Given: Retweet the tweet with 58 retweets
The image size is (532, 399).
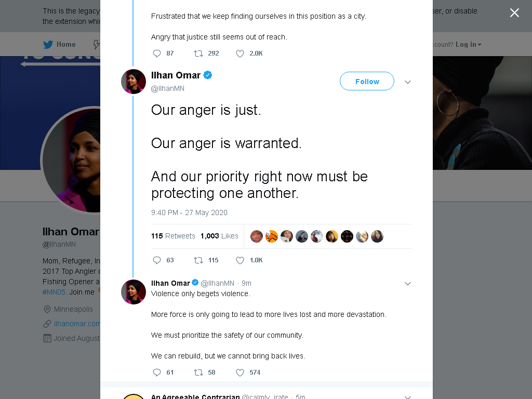Looking at the screenshot, I should pyautogui.click(x=198, y=372).
